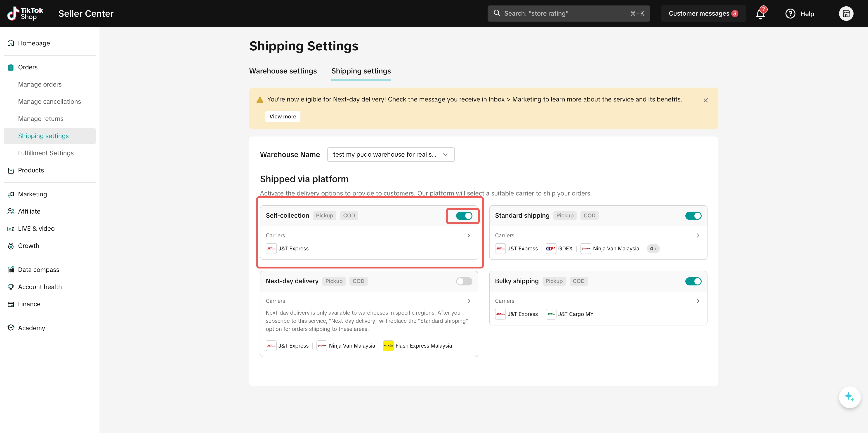Click Pickup tag on Self-collection
Viewport: 868px width, 433px height.
(325, 216)
